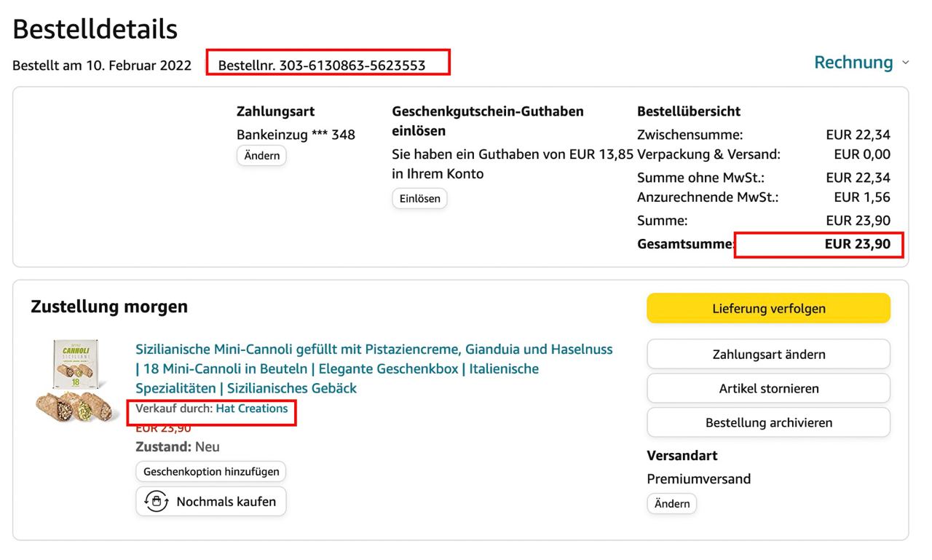Expand the Rechnung dropdown chevron

[906, 63]
